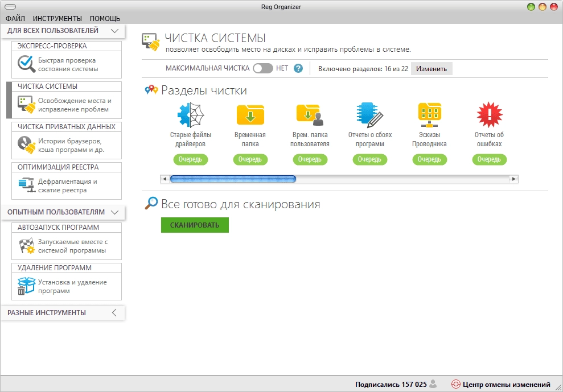
Task: Toggle Очередь for Эскизы Проводника
Action: (429, 159)
